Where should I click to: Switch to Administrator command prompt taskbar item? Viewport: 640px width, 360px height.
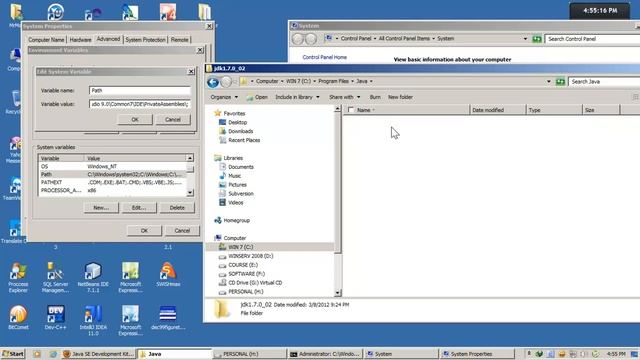click(x=325, y=354)
